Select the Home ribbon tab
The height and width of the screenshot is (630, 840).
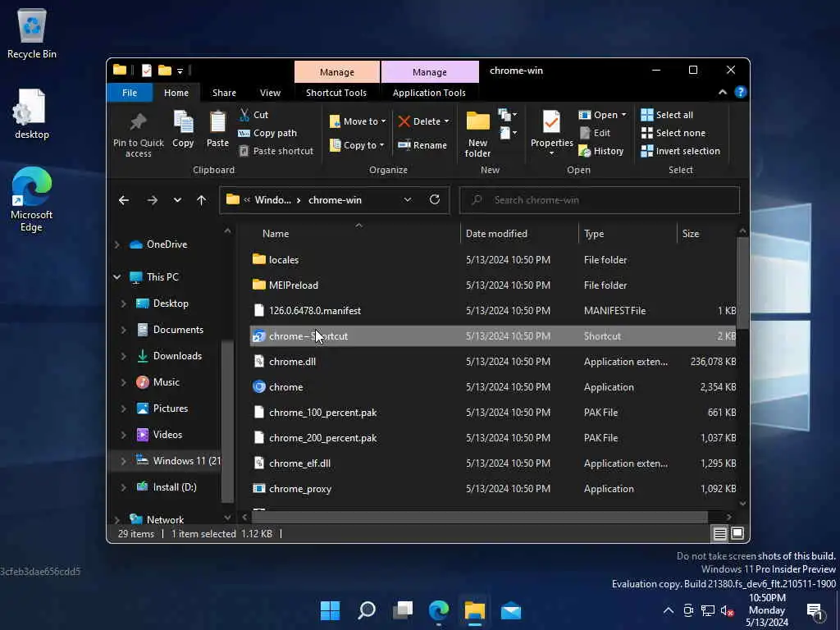176,93
